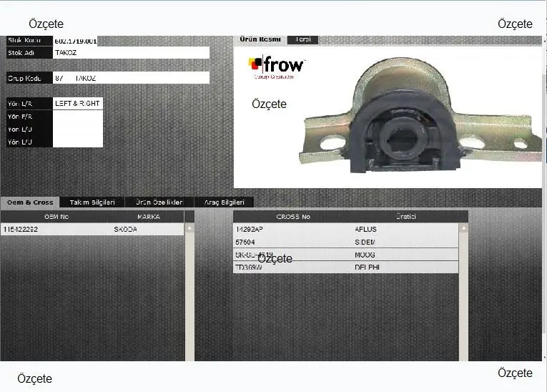The height and width of the screenshot is (392, 547).
Task: Click the frow logo in product image
Action: 277,67
